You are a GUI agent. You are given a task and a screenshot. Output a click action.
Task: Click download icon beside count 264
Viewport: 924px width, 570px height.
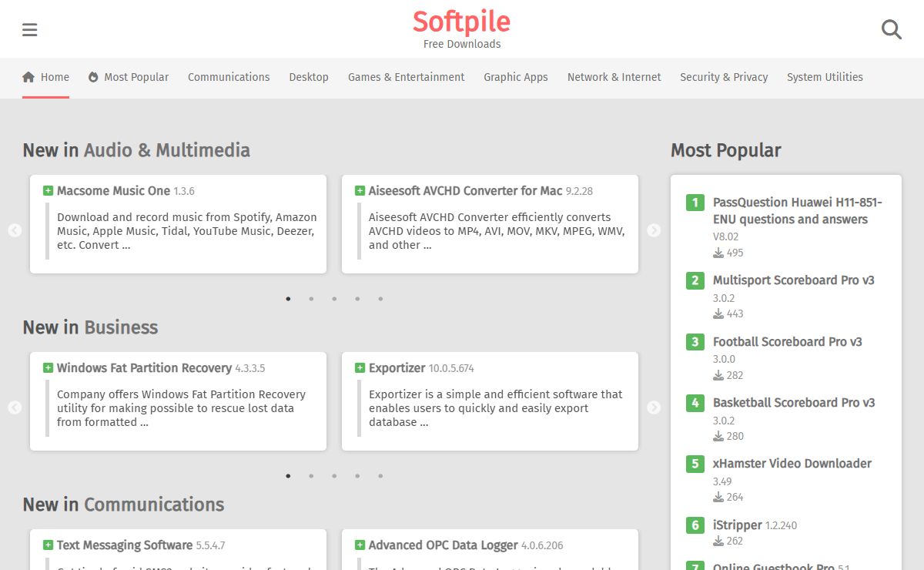[718, 497]
